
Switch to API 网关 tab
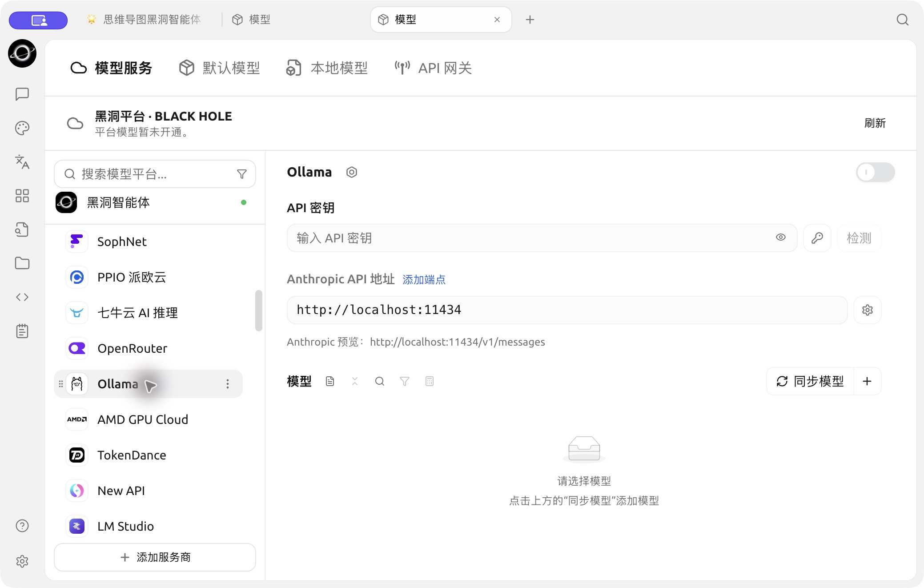(x=433, y=68)
